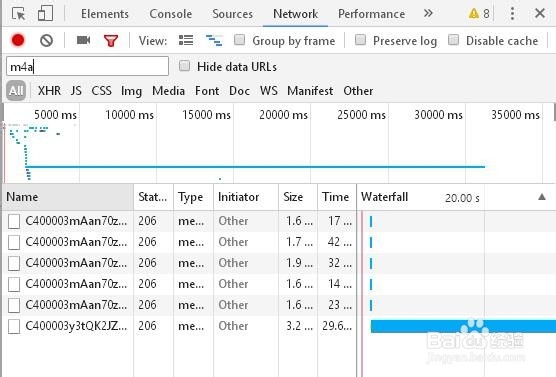
Task: Stop recording network log with red button
Action: [18, 40]
